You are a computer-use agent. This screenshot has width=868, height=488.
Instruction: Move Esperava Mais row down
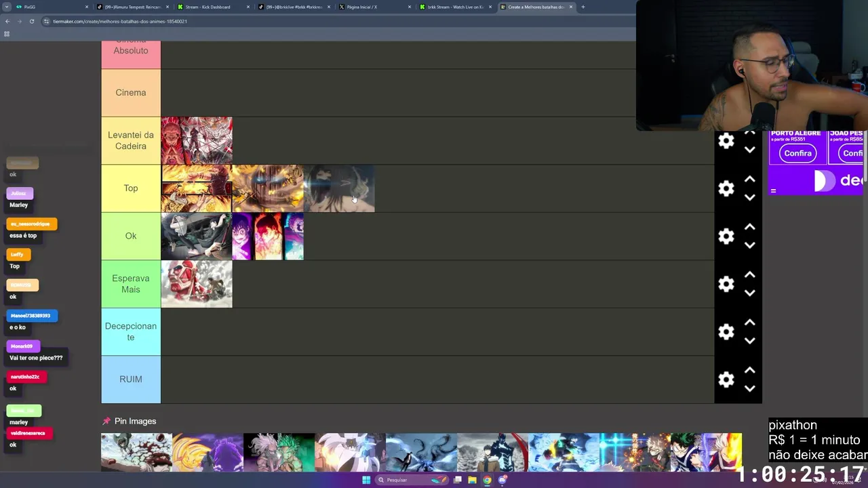coord(750,293)
